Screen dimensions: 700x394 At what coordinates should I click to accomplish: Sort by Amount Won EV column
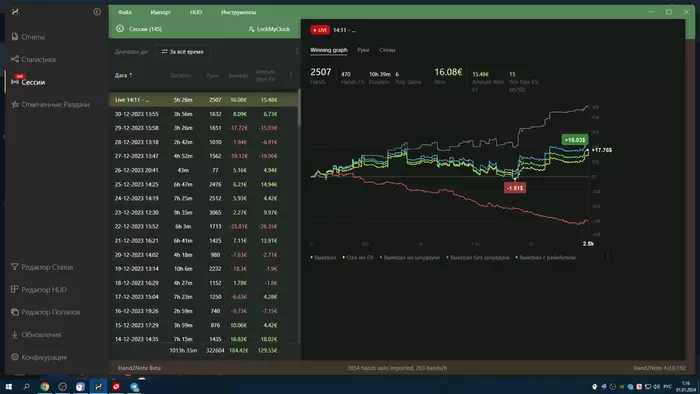click(265, 75)
